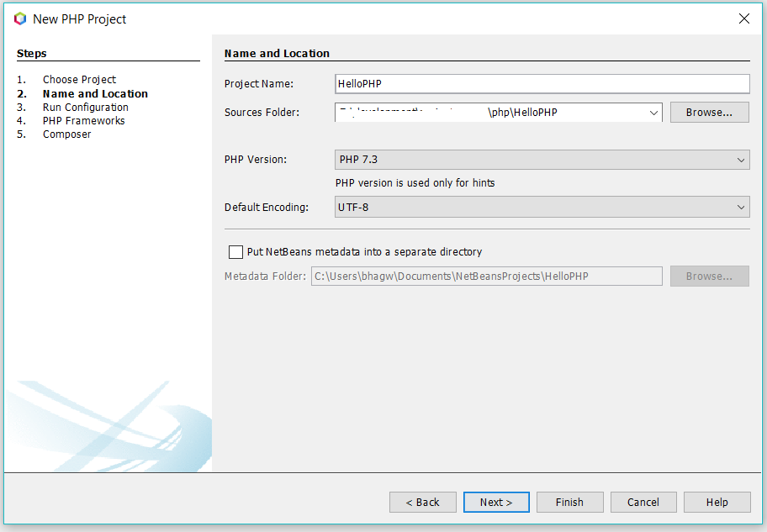Viewport: 767px width, 532px height.
Task: Click the 'PHP version is used only for hints' note
Action: [415, 183]
